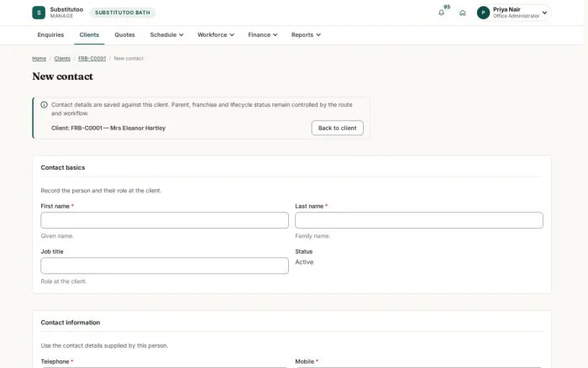Follow the Home breadcrumb link
The width and height of the screenshot is (588, 368).
click(x=39, y=59)
